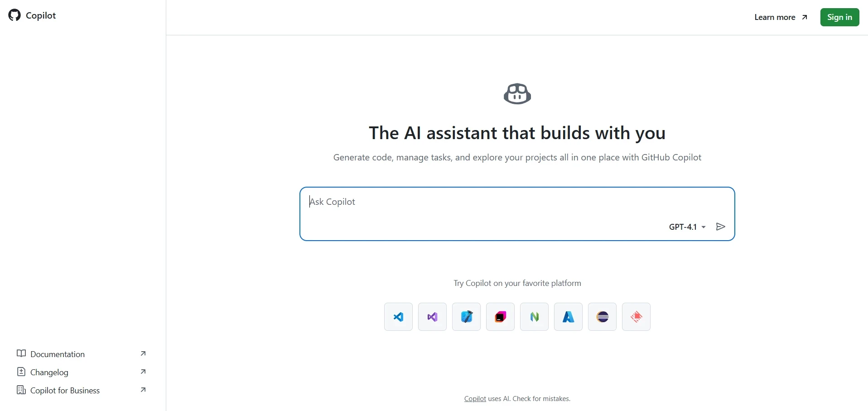
Task: Select the VS Code platform icon
Action: pyautogui.click(x=398, y=316)
